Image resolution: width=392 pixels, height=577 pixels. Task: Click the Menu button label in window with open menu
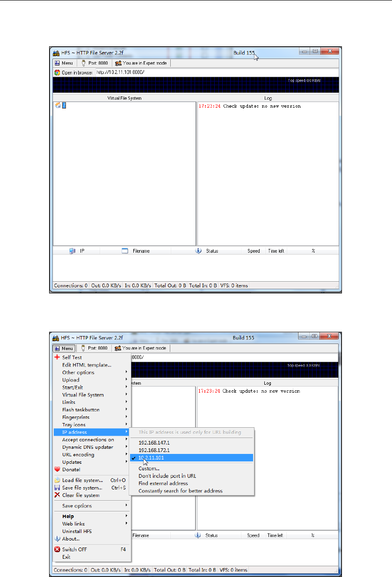click(x=68, y=348)
